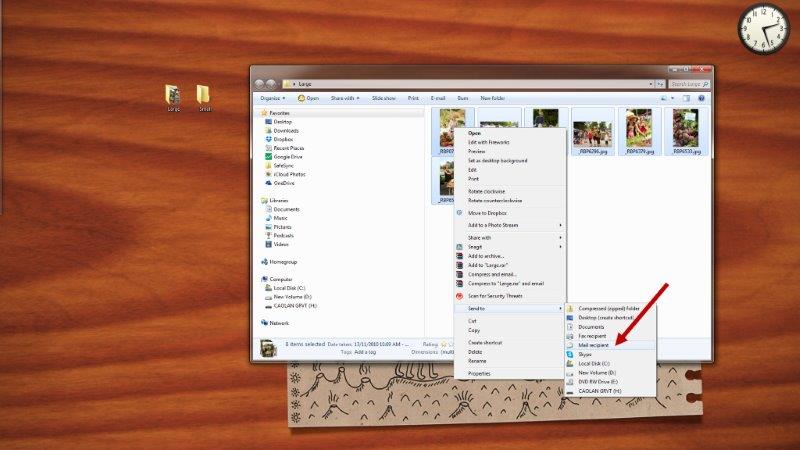800x450 pixels.
Task: Click the Slide show button
Action: (384, 98)
